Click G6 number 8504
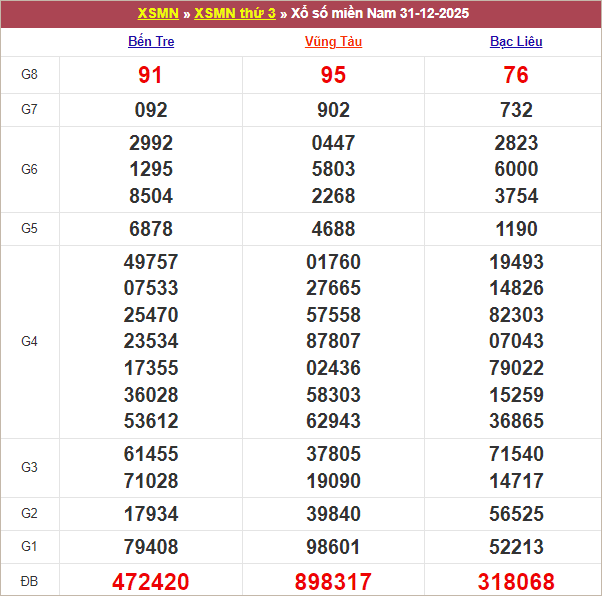602x596 pixels. pyautogui.click(x=151, y=196)
